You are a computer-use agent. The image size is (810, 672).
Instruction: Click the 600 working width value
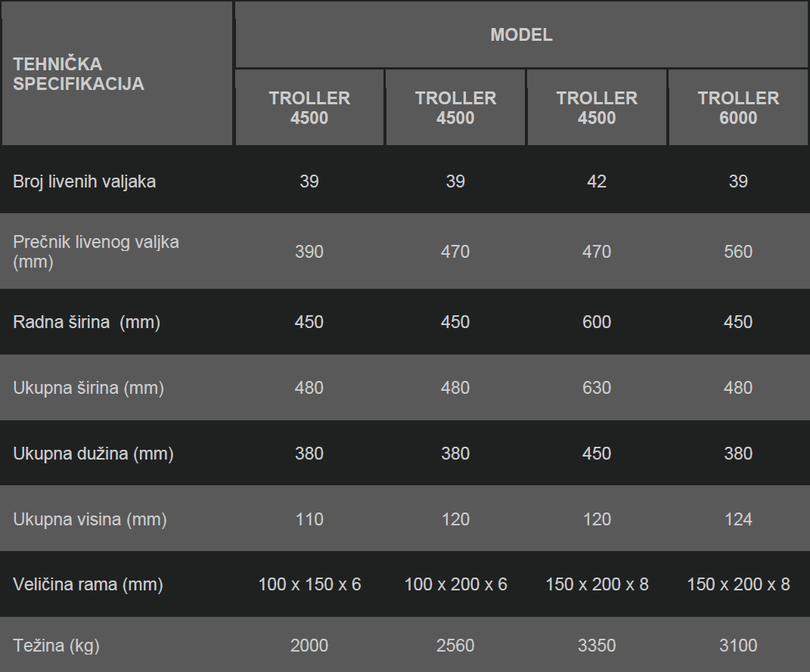coord(597,322)
